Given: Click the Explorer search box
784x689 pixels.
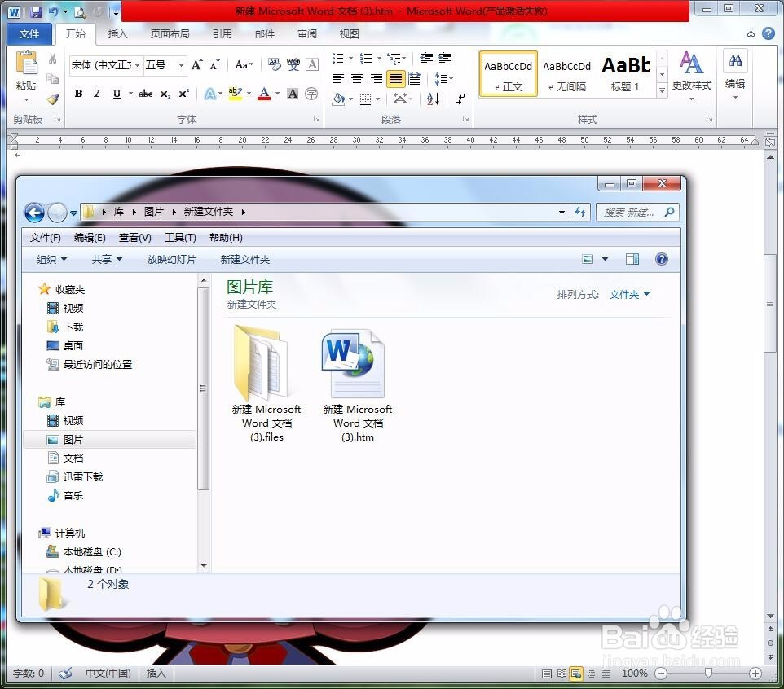Looking at the screenshot, I should point(637,213).
